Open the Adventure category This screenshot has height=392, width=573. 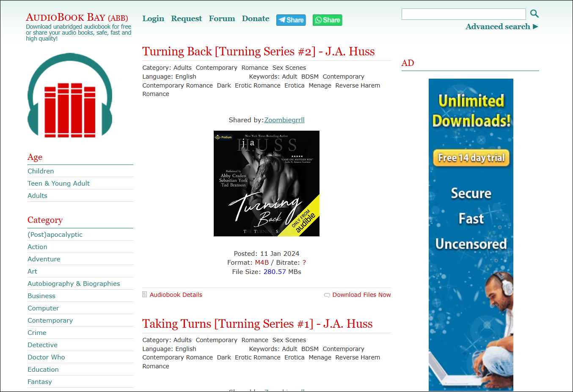click(44, 259)
